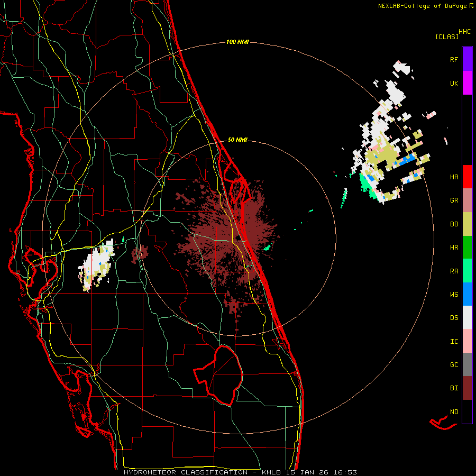Click the [CLAS] units label
Screen dimensions: 476x476
pyautogui.click(x=447, y=36)
